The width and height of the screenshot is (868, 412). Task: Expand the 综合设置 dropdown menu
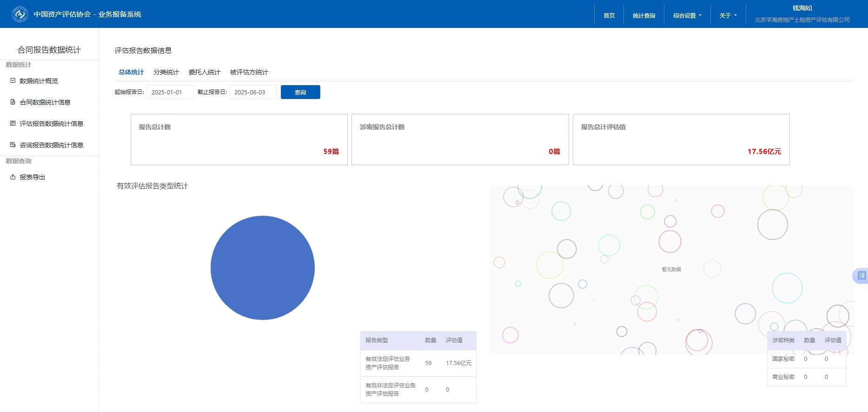tap(687, 16)
